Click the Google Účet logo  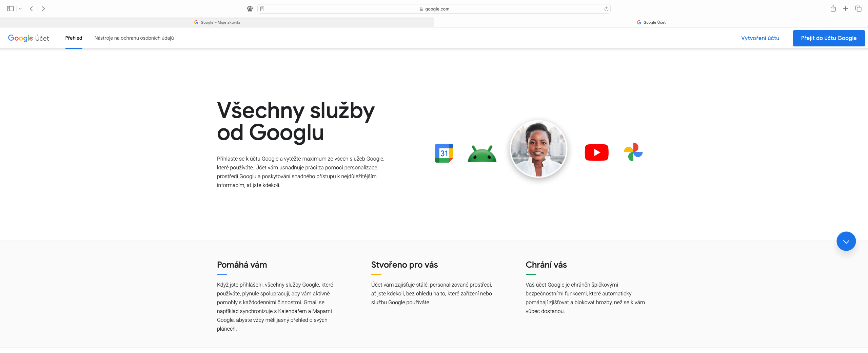tap(28, 38)
